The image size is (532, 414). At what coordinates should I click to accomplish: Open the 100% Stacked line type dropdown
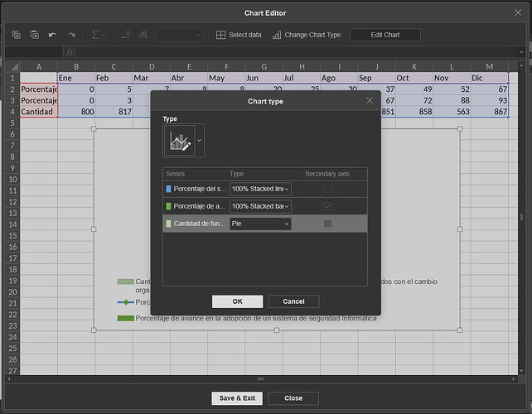[x=260, y=190]
